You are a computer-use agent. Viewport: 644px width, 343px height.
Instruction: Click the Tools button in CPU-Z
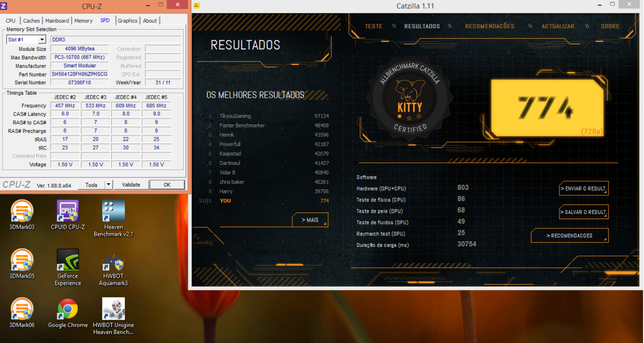(92, 185)
